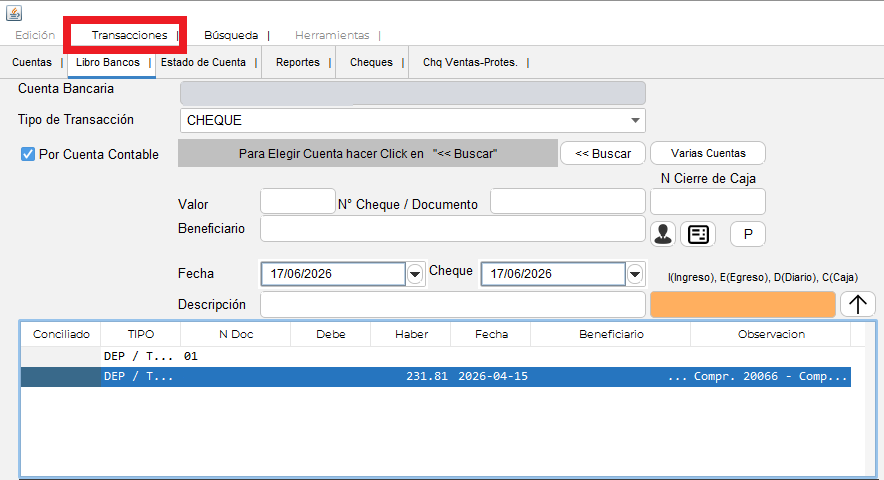Click the Observacion column header

coord(771,334)
